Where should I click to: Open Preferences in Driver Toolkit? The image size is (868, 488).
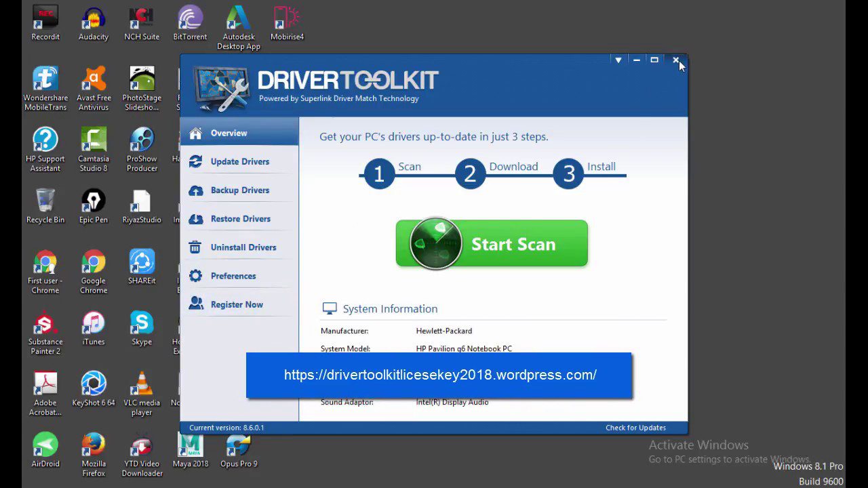239,275
